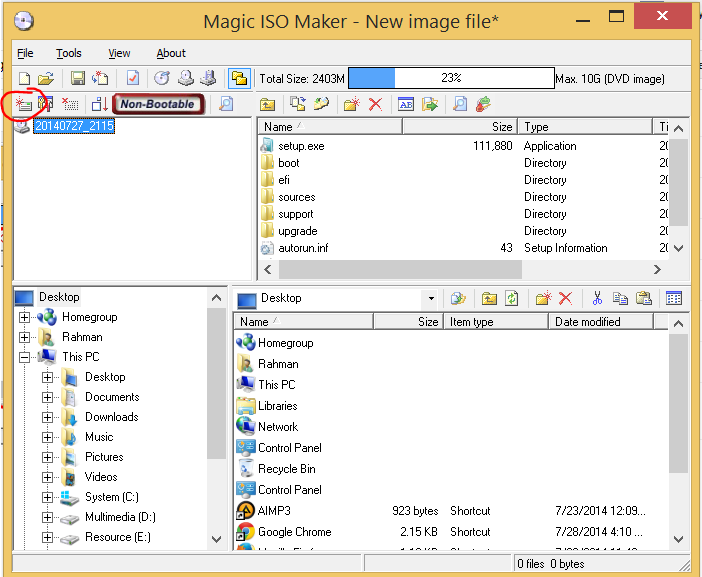Click the save as icon
This screenshot has height=577, width=702.
click(99, 78)
